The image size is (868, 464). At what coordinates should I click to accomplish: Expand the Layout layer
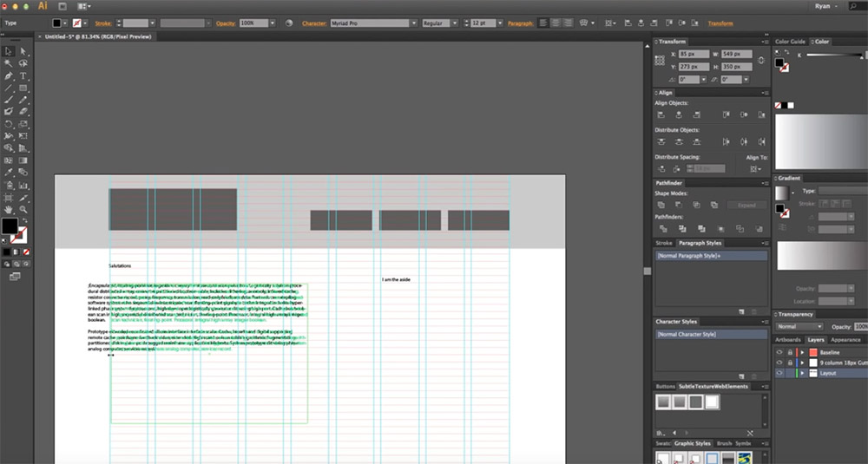(x=802, y=373)
